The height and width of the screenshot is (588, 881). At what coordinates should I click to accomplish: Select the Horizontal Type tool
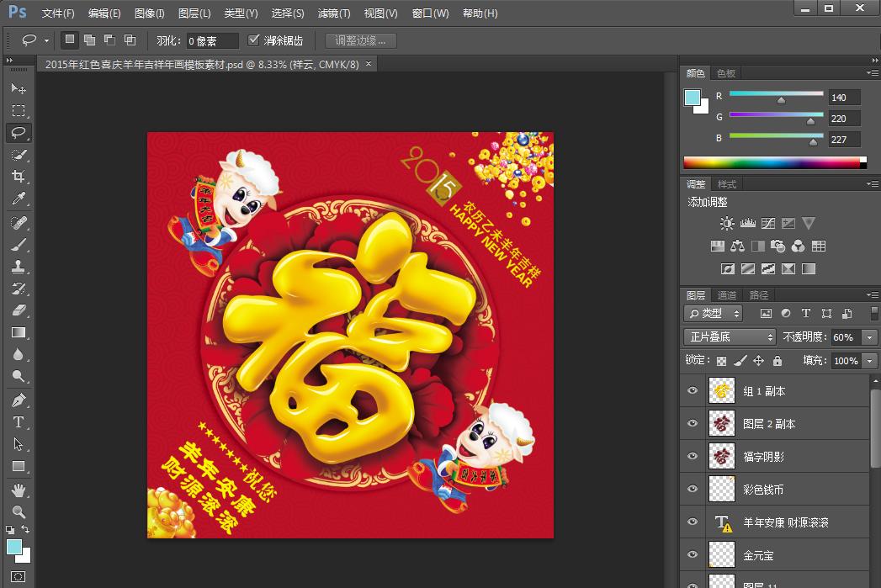pos(19,421)
